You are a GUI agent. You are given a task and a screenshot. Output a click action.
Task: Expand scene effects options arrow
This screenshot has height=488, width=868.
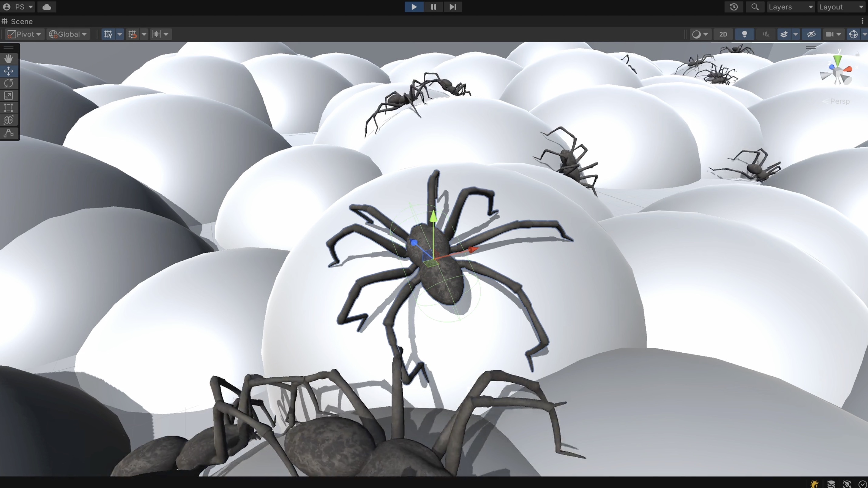pyautogui.click(x=796, y=34)
